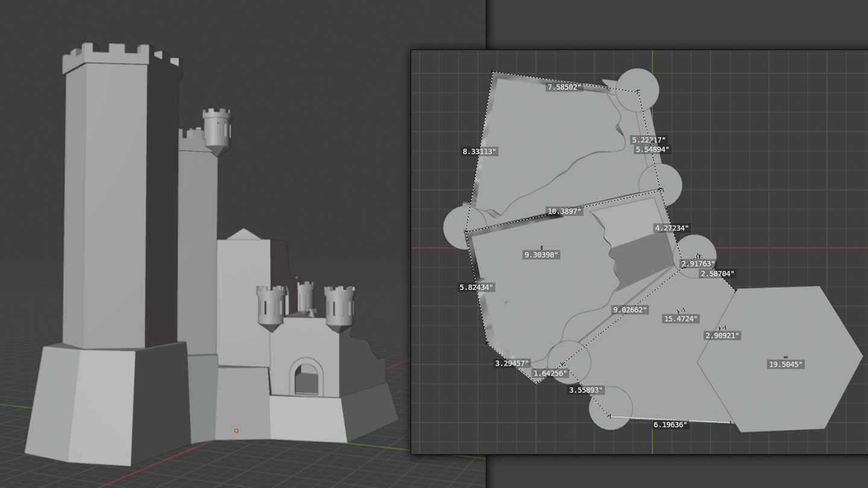Click the 2.91763" measurement label
This screenshot has height=488, width=868.
(x=697, y=263)
